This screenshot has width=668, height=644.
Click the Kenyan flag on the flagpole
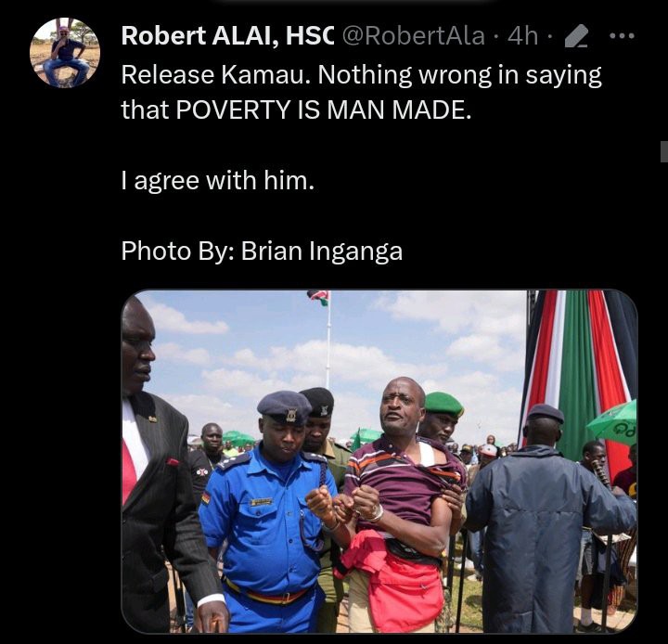click(319, 297)
